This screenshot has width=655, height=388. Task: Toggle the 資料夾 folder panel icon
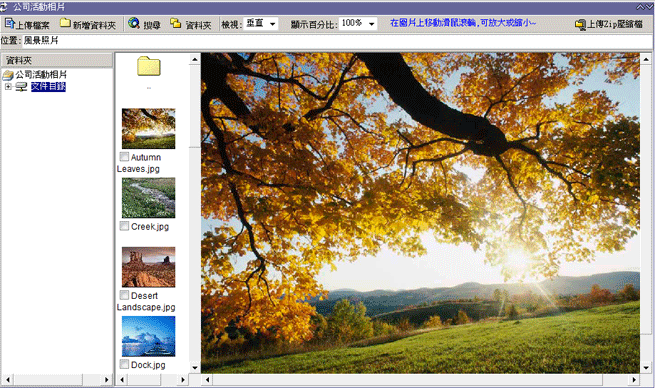(175, 23)
